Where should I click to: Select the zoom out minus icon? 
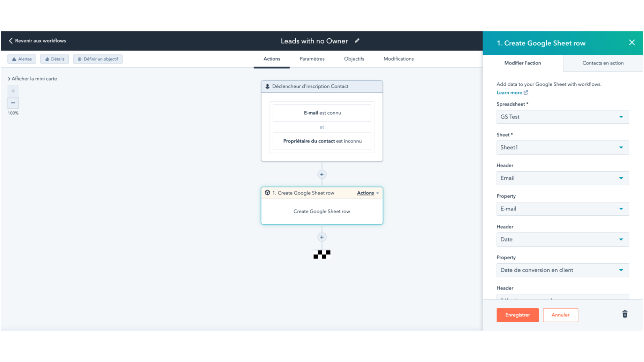pyautogui.click(x=13, y=103)
